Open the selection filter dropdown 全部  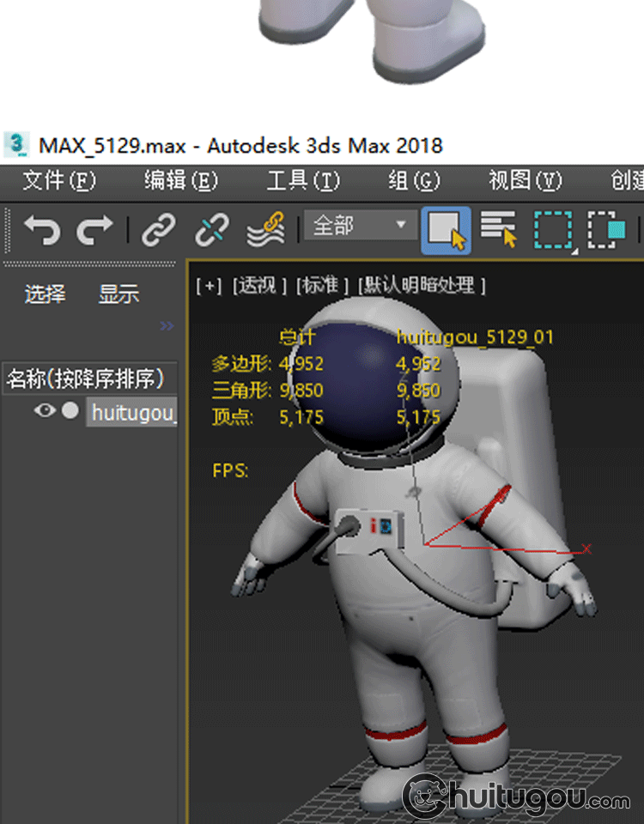tap(361, 226)
